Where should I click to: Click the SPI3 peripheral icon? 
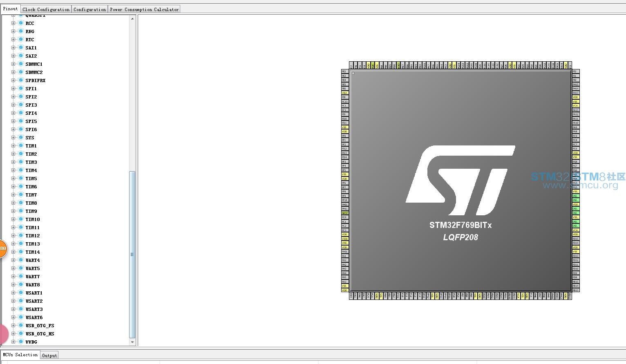point(21,105)
